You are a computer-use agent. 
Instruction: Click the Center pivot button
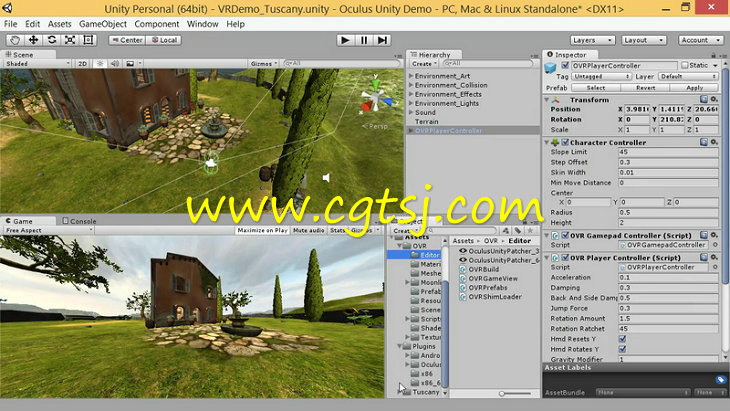click(x=127, y=40)
